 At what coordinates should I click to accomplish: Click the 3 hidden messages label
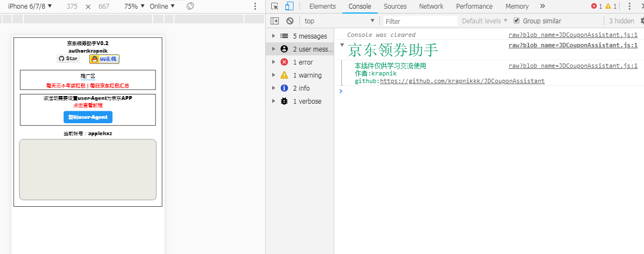click(621, 21)
